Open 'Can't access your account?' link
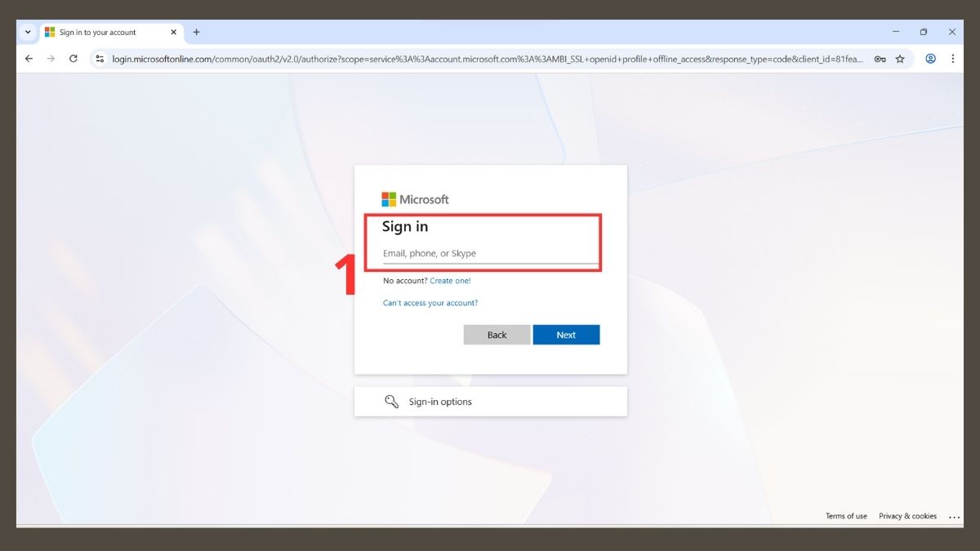Viewport: 980px width, 551px height. pos(430,303)
